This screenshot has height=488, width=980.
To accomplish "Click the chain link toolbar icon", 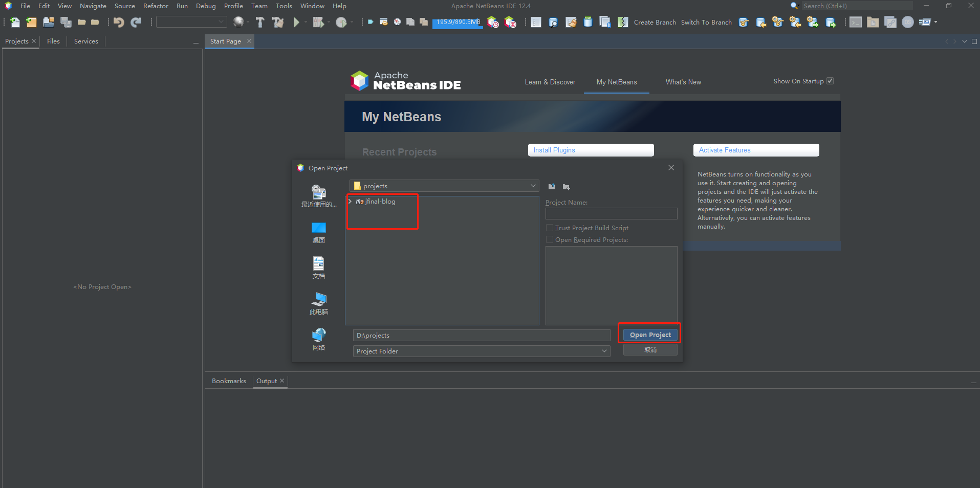I will (890, 22).
